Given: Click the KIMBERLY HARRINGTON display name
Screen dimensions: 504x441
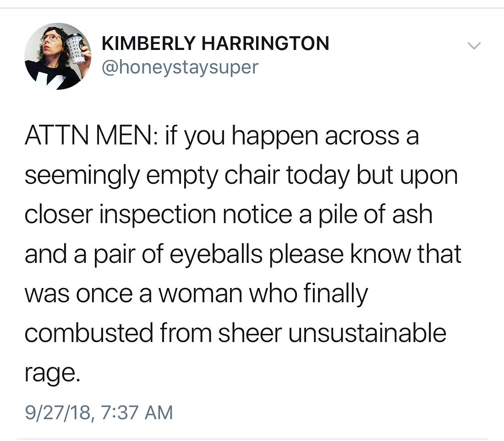Looking at the screenshot, I should click(215, 44).
